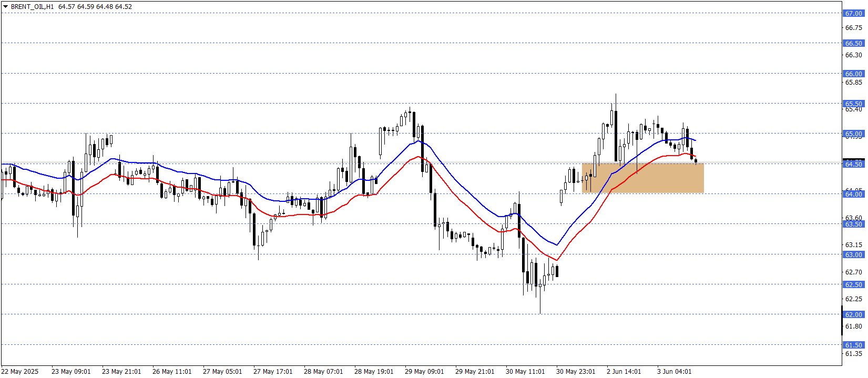
Task: Click the 29 May 21:01 time label
Action: click(x=475, y=372)
